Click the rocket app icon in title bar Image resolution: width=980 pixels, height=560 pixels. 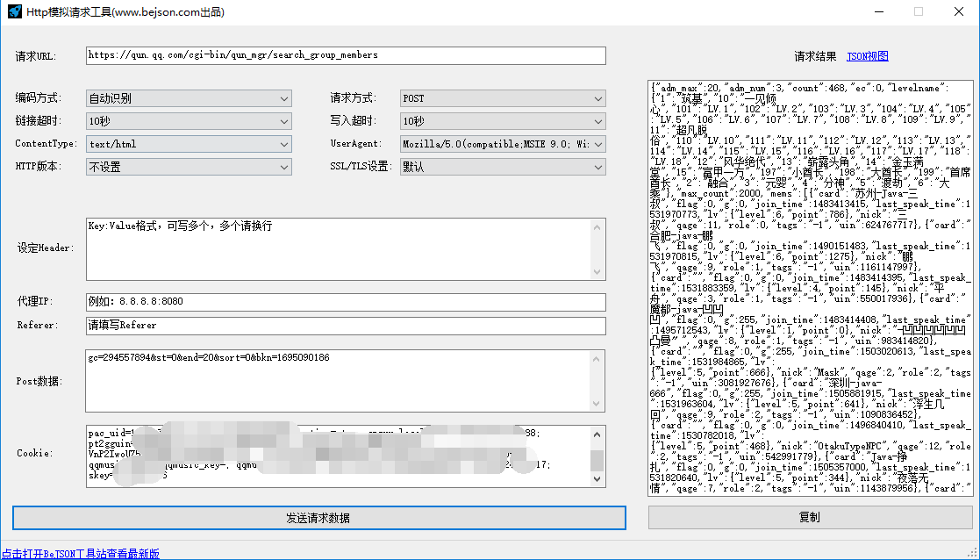(15, 12)
